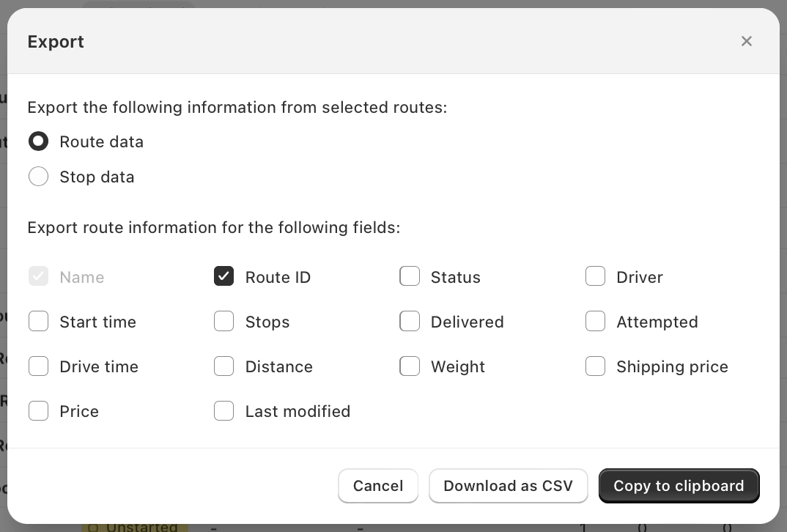Cancel the export dialog
Screen dimensions: 787x532
click(378, 485)
